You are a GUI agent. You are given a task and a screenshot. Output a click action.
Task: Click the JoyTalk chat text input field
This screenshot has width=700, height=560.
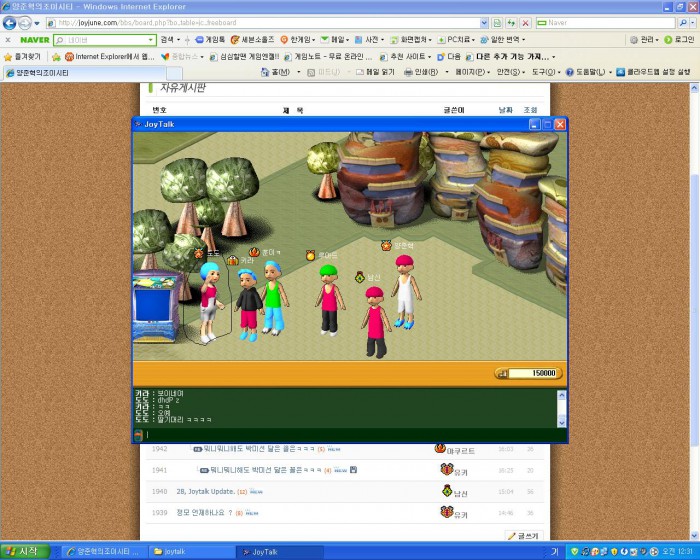[350, 435]
